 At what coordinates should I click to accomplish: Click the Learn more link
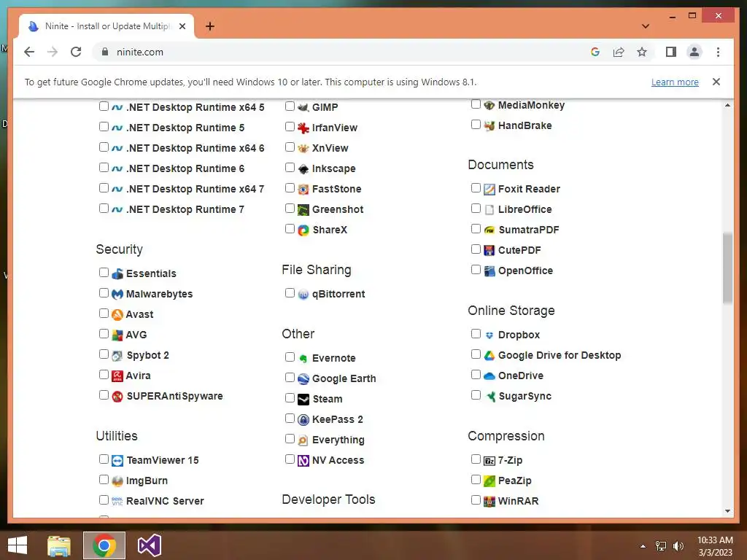point(675,82)
